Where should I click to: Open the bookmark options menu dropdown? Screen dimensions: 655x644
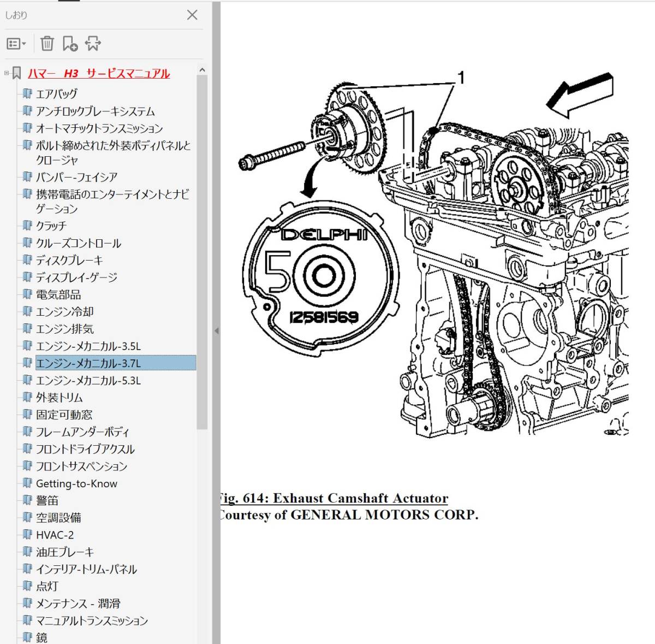coord(16,43)
